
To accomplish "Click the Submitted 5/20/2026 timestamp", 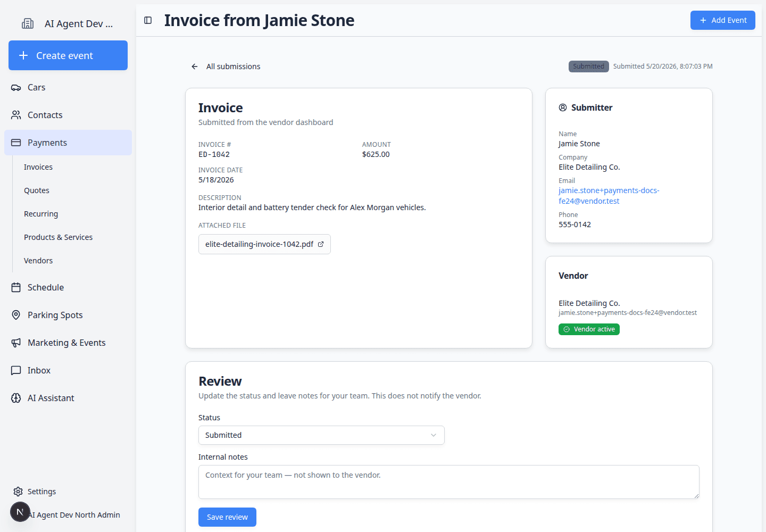I will point(663,66).
